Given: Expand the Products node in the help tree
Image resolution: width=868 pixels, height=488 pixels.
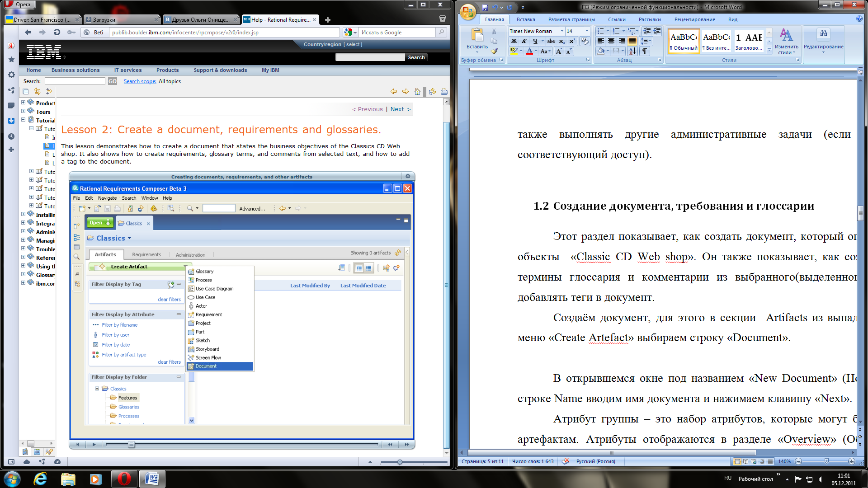Looking at the screenshot, I should point(23,103).
